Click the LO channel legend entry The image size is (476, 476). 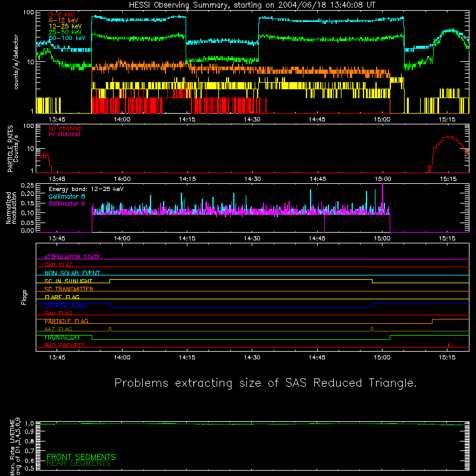pyautogui.click(x=65, y=128)
